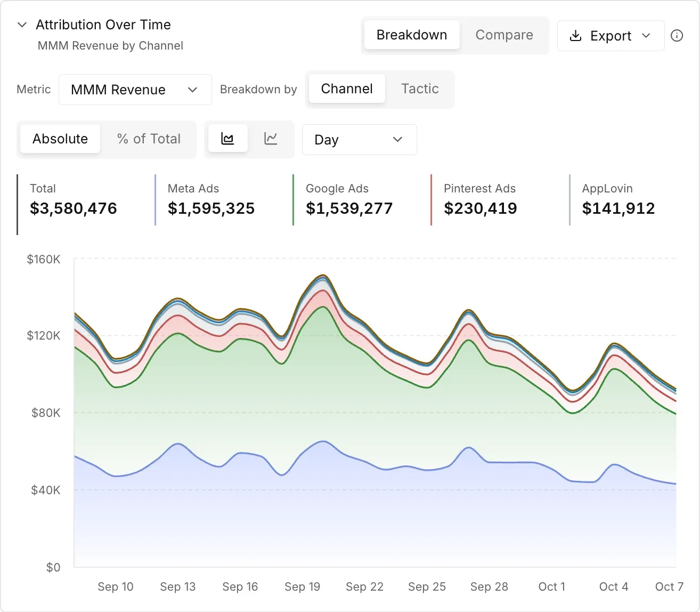Click the Sep 10 x-axis label
This screenshot has height=612, width=700.
coord(116,586)
